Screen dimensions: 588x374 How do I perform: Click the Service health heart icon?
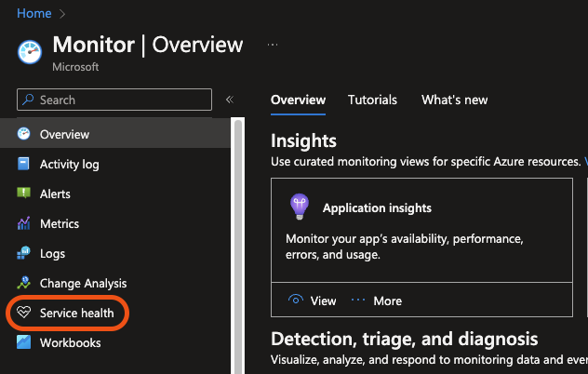pyautogui.click(x=23, y=312)
